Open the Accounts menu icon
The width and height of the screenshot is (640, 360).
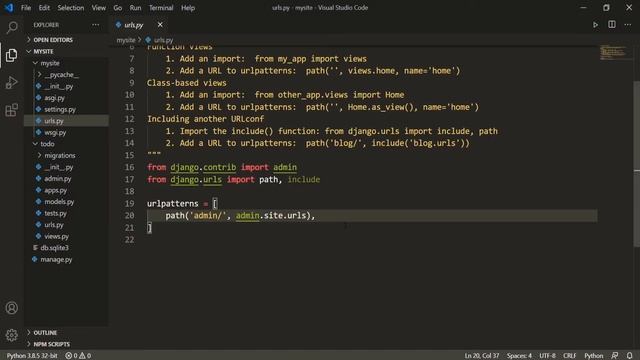[11, 308]
